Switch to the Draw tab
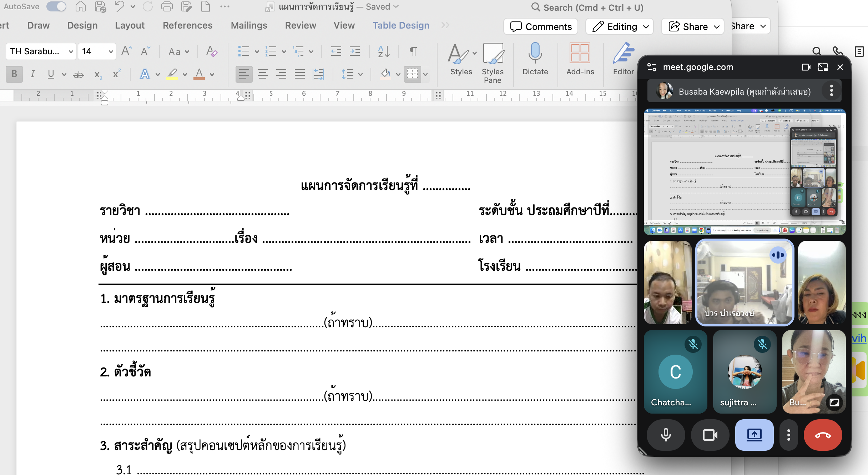868x475 pixels. (38, 25)
